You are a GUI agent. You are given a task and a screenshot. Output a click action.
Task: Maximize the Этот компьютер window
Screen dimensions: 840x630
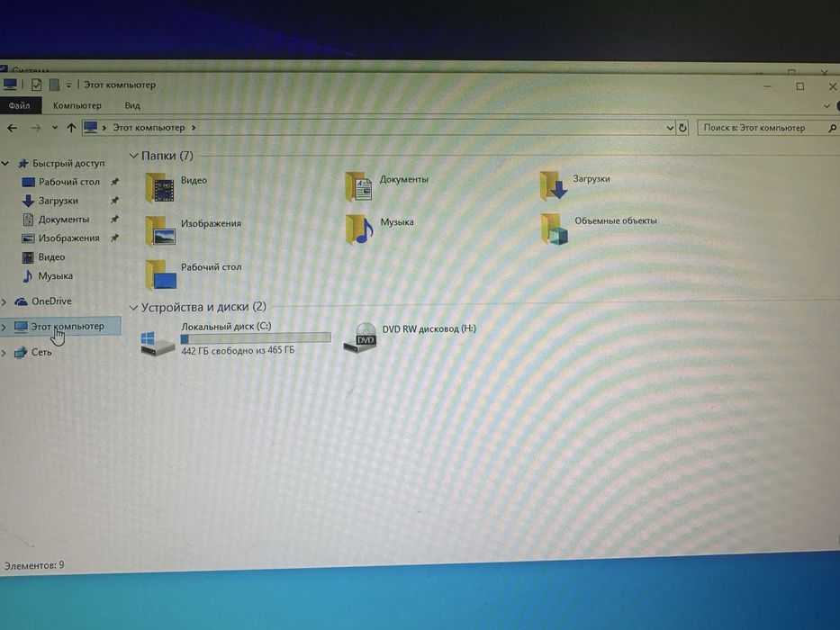[800, 86]
